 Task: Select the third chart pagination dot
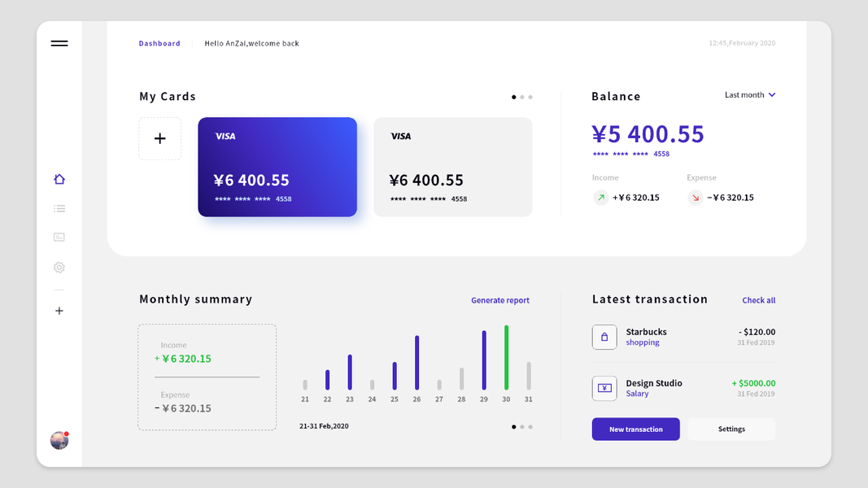point(530,426)
